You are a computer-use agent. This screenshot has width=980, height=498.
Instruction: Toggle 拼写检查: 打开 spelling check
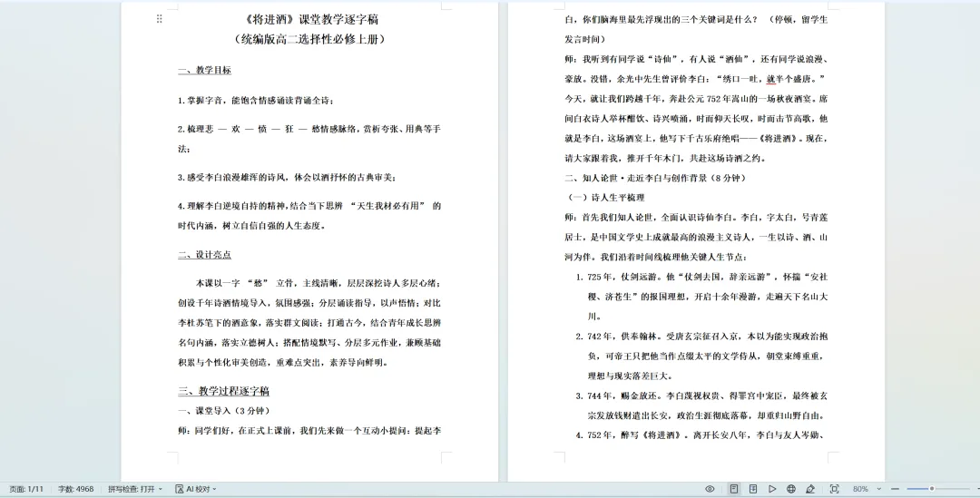click(x=132, y=489)
